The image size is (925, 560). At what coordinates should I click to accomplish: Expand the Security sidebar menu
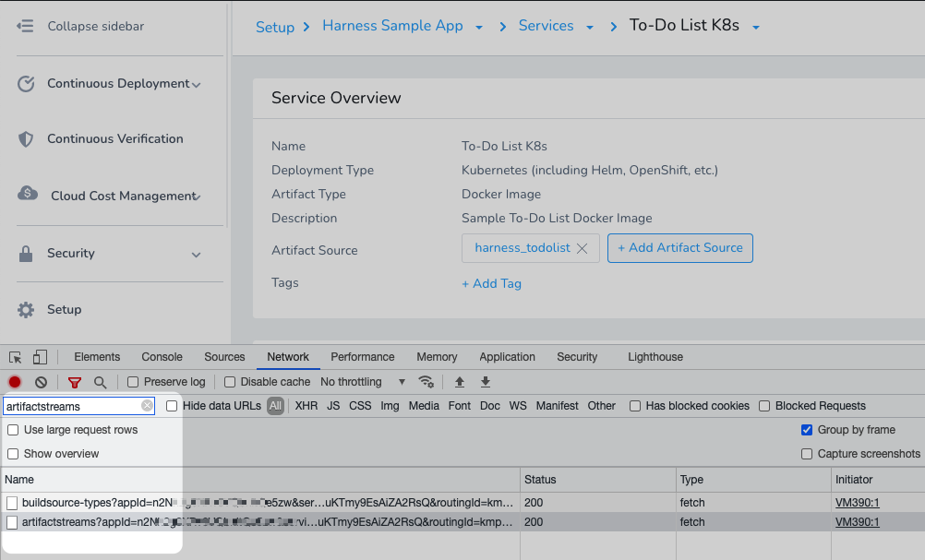pyautogui.click(x=197, y=256)
